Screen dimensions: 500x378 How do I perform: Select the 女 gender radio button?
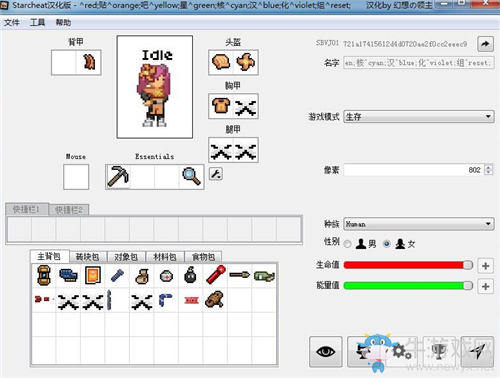387,244
